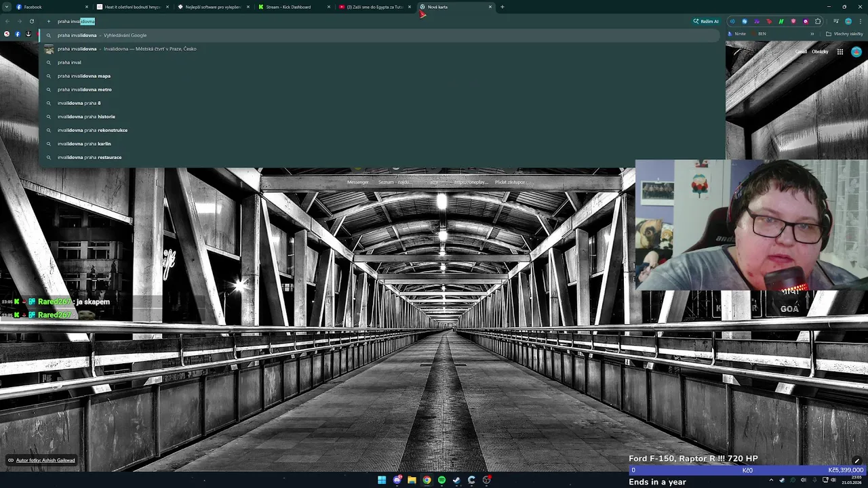Open the Gmail link
Screen dimensions: 868x488
point(801,52)
